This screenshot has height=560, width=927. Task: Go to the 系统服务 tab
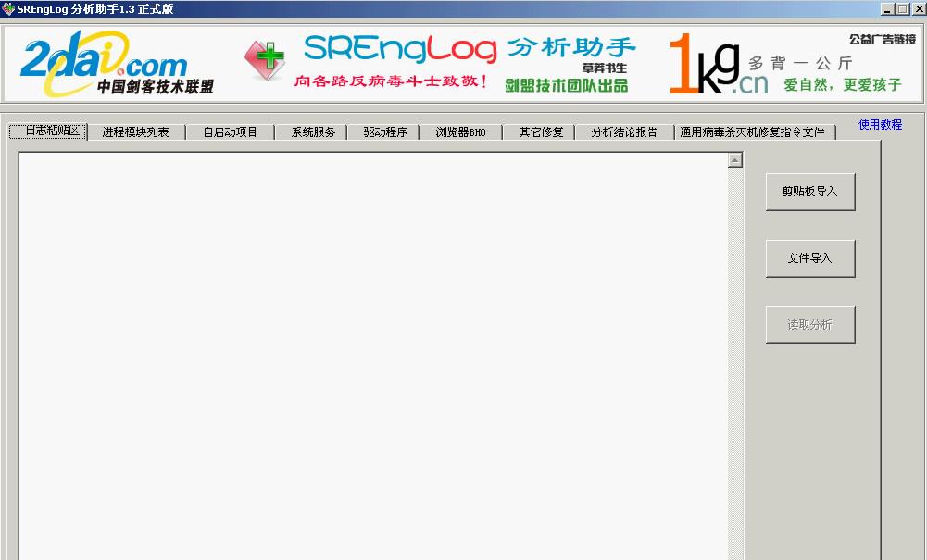(313, 132)
